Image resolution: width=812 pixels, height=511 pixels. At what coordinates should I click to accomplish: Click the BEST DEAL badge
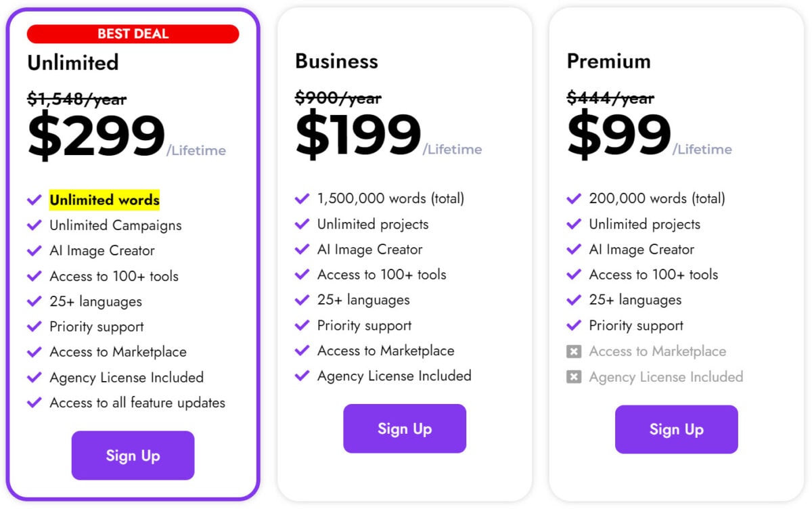(133, 33)
